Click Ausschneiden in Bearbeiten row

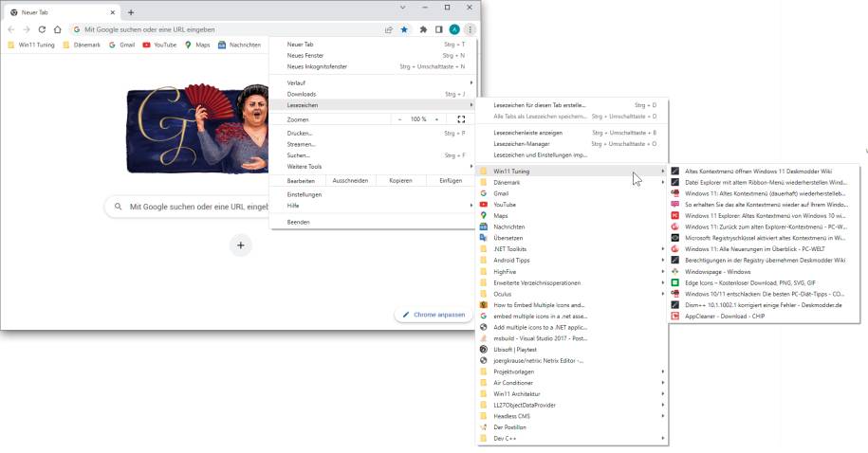(350, 181)
